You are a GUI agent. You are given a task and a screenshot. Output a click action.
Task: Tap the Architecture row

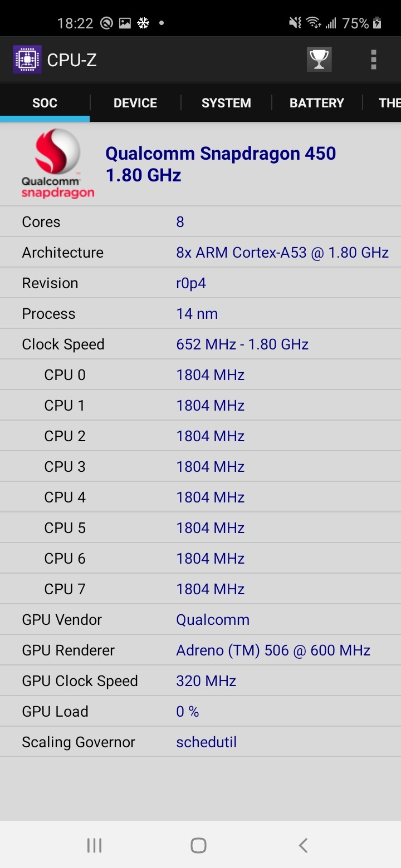point(200,253)
